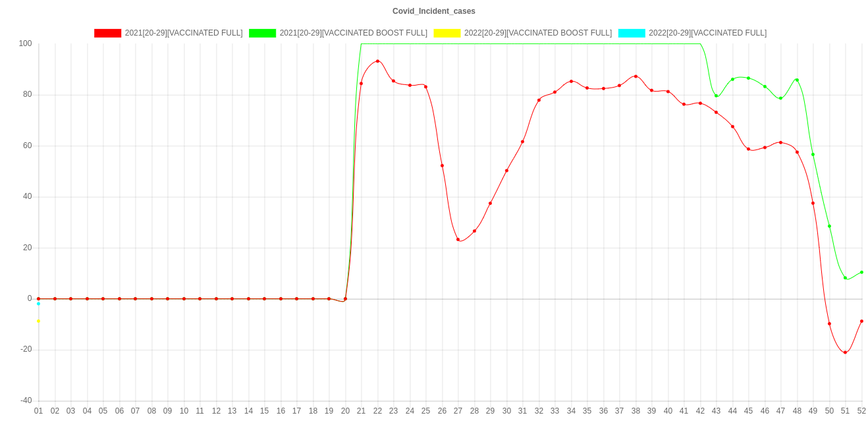Hide the 2021[20-29]|[VACCINATED BOOST FULL] series label

pos(353,33)
